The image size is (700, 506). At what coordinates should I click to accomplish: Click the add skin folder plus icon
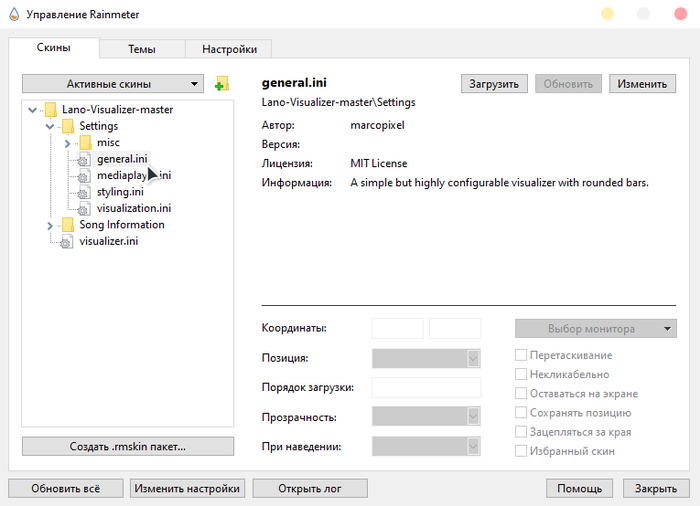pyautogui.click(x=222, y=84)
